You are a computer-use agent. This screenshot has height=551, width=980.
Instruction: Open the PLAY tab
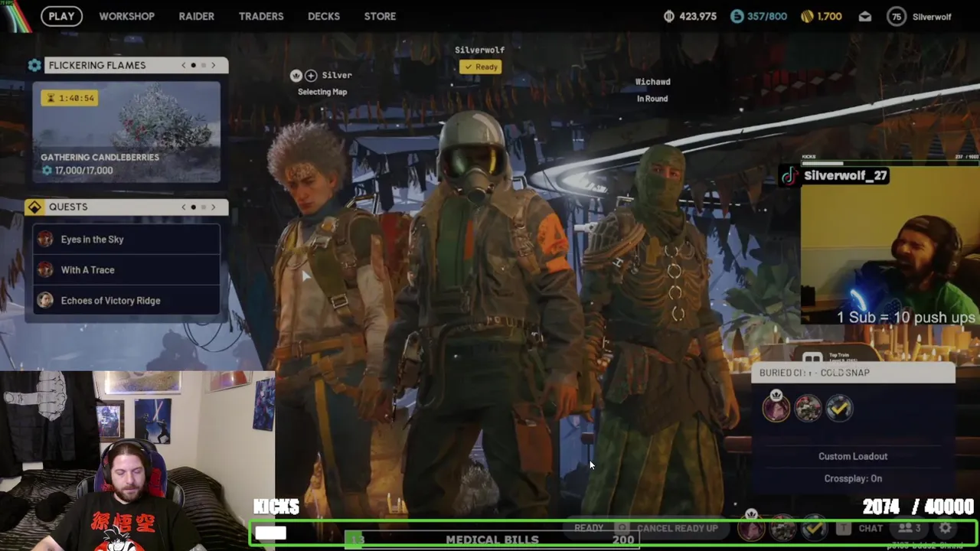(x=61, y=16)
